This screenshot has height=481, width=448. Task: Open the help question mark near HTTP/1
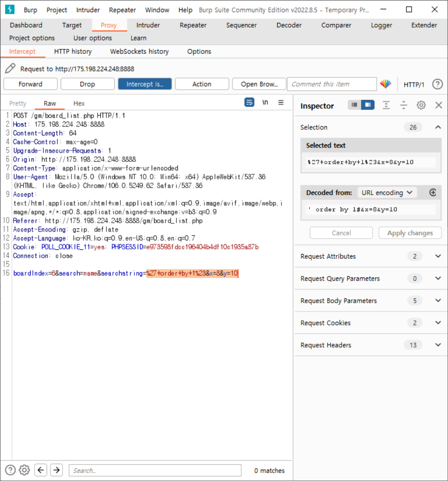point(438,84)
